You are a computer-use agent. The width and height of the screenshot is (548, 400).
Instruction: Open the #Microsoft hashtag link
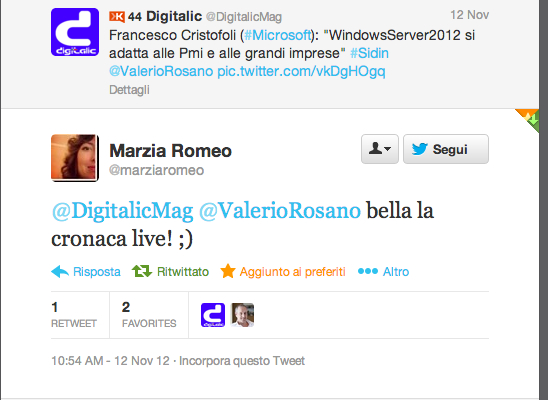point(278,35)
